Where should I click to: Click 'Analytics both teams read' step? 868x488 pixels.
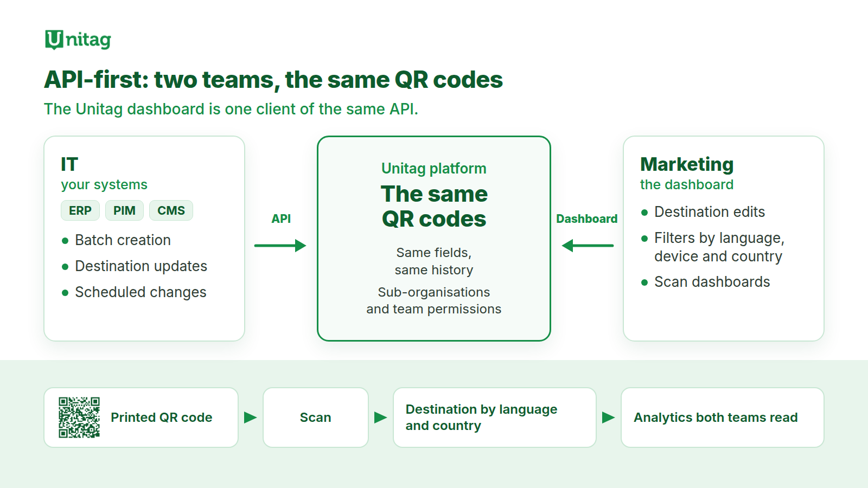[x=723, y=418]
